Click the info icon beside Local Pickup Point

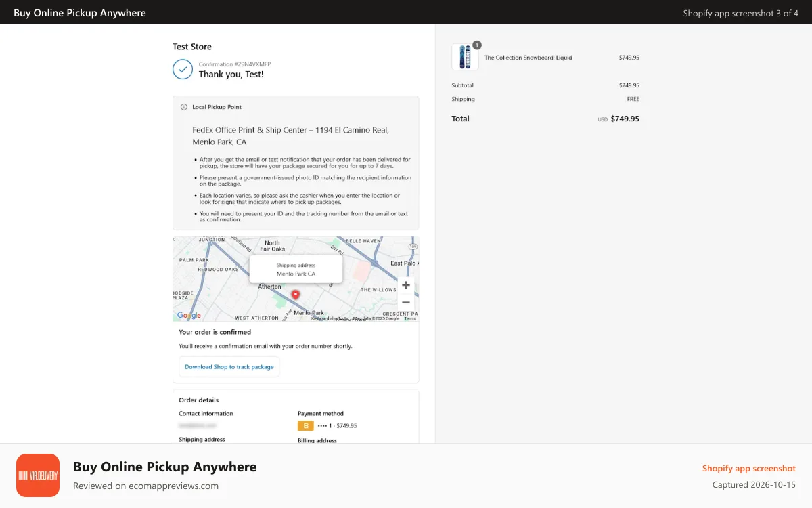pos(184,107)
